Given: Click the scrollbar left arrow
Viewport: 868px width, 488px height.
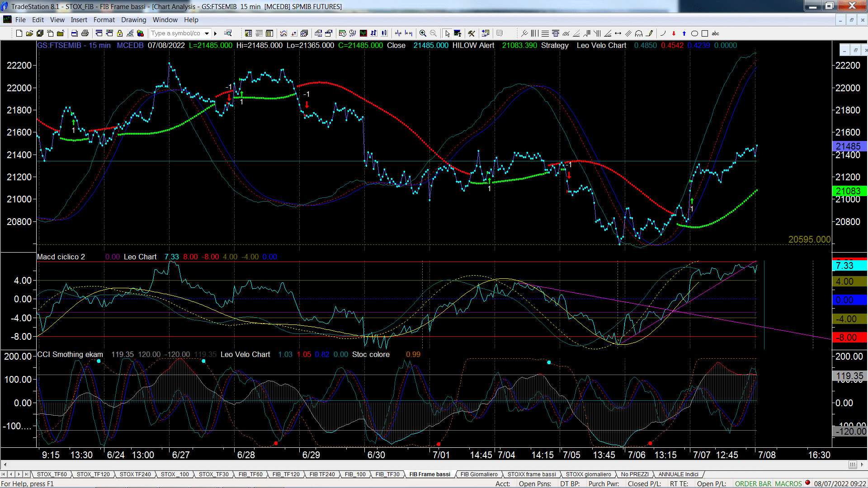Looking at the screenshot, I should click(5, 464).
